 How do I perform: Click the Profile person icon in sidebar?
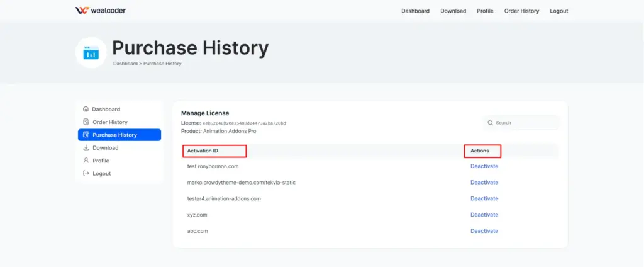86,161
